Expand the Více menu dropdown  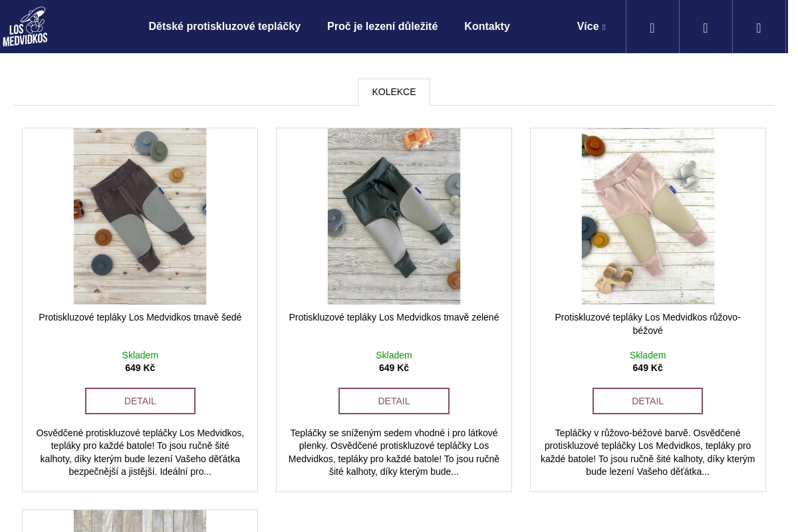click(x=591, y=27)
